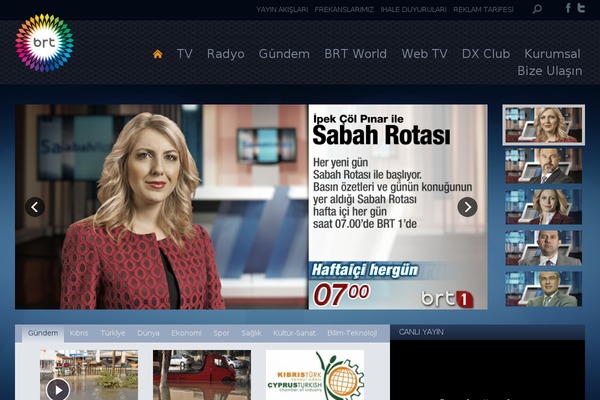Play the flood news video
This screenshot has width=600, height=400.
(58, 390)
